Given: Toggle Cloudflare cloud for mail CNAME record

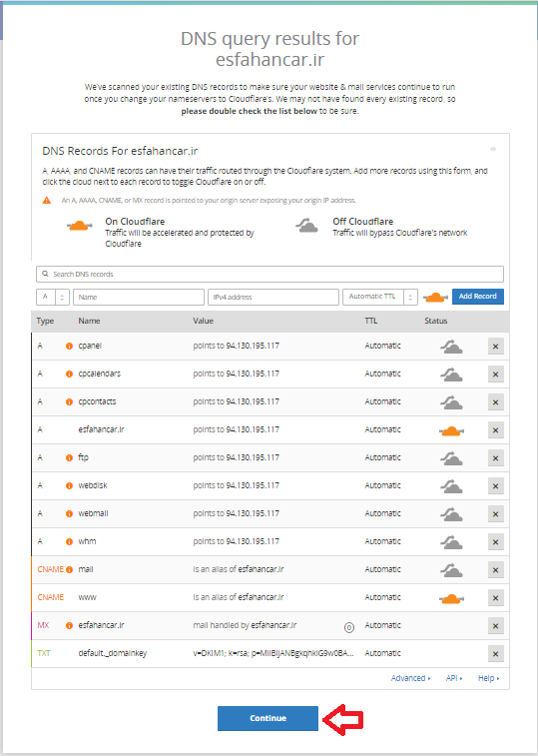Looking at the screenshot, I should point(451,570).
